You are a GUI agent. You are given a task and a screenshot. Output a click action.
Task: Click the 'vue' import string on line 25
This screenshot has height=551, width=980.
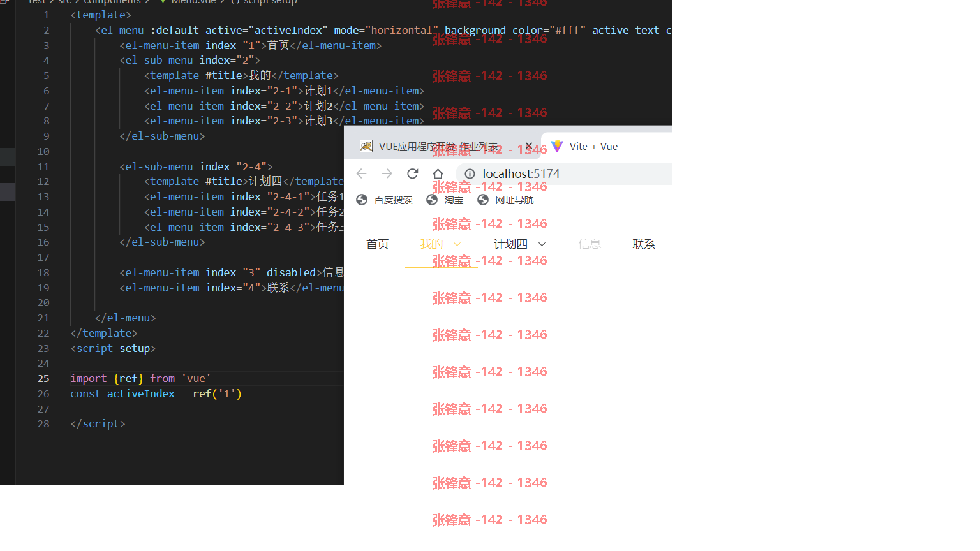point(196,379)
